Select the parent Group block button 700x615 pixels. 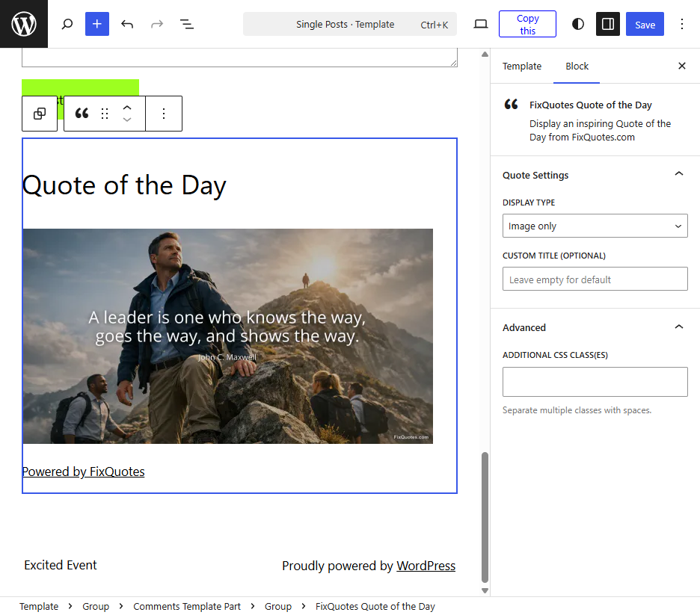click(40, 114)
